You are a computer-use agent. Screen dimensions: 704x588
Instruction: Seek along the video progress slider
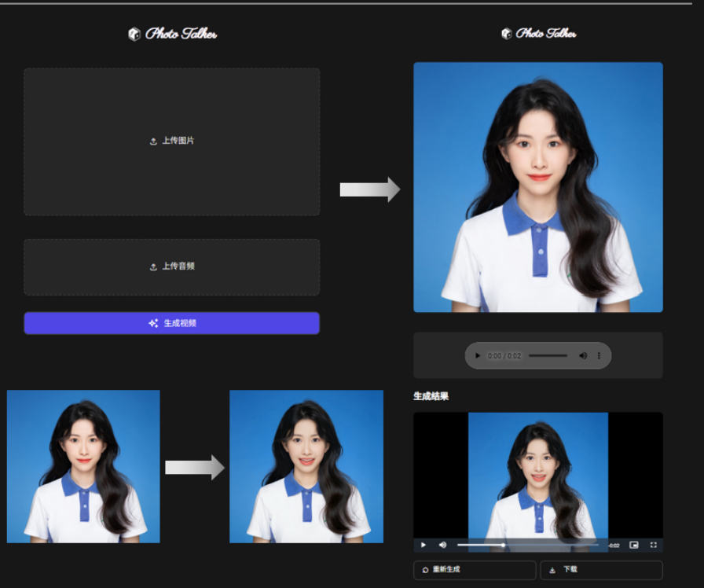527,545
